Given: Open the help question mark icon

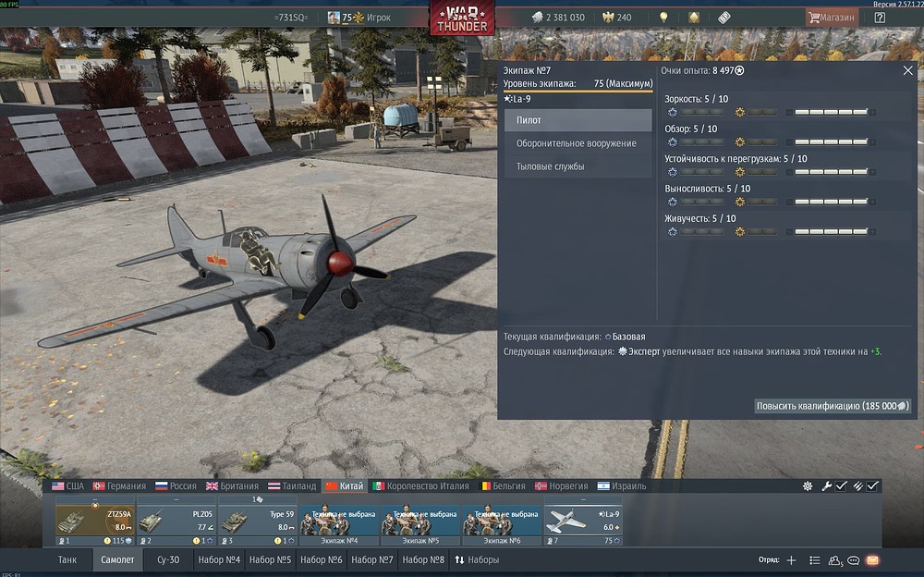Looking at the screenshot, I should 880,18.
